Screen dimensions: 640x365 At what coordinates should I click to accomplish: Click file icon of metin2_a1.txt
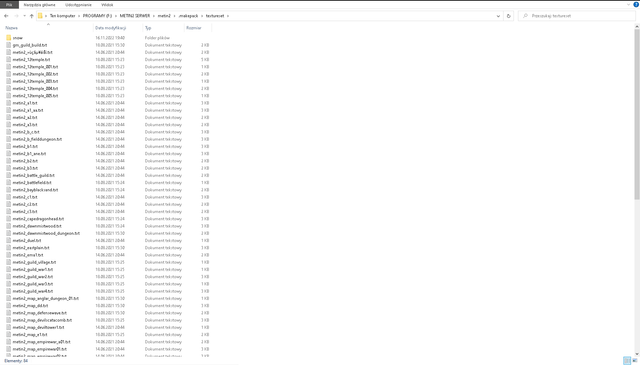click(9, 103)
